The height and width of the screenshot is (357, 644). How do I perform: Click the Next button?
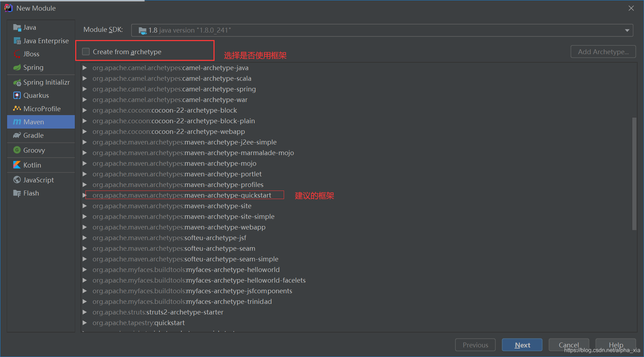[x=522, y=345]
